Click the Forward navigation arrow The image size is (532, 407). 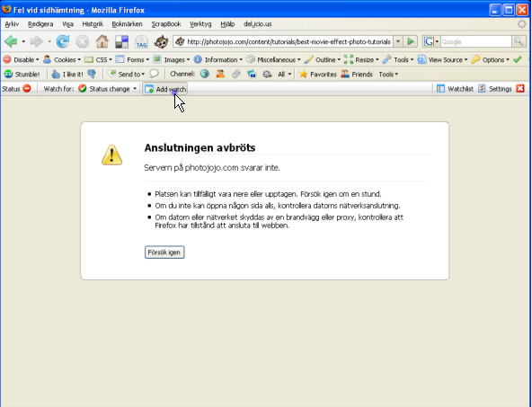point(36,41)
